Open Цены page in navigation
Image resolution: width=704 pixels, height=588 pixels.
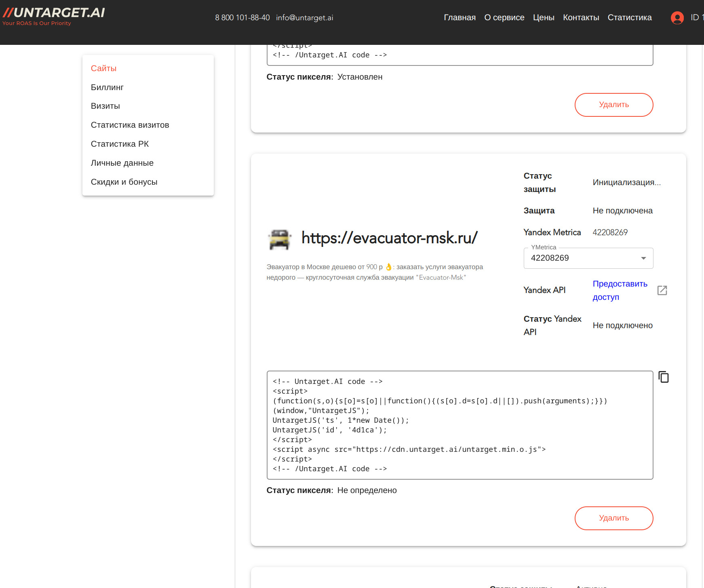click(544, 17)
